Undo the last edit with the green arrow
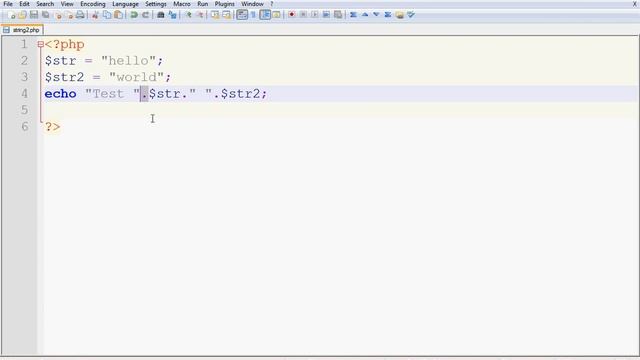 [133, 15]
